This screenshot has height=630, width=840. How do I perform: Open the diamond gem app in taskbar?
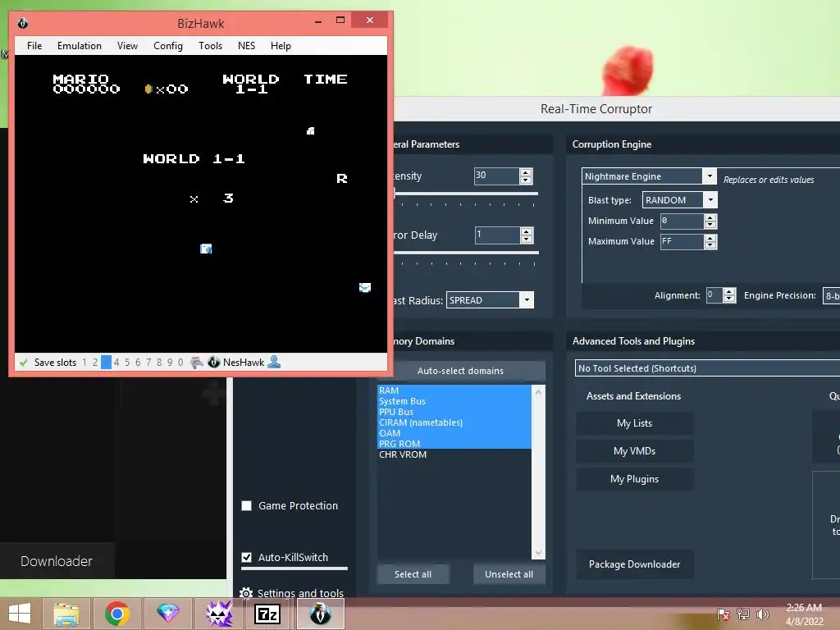point(167,614)
